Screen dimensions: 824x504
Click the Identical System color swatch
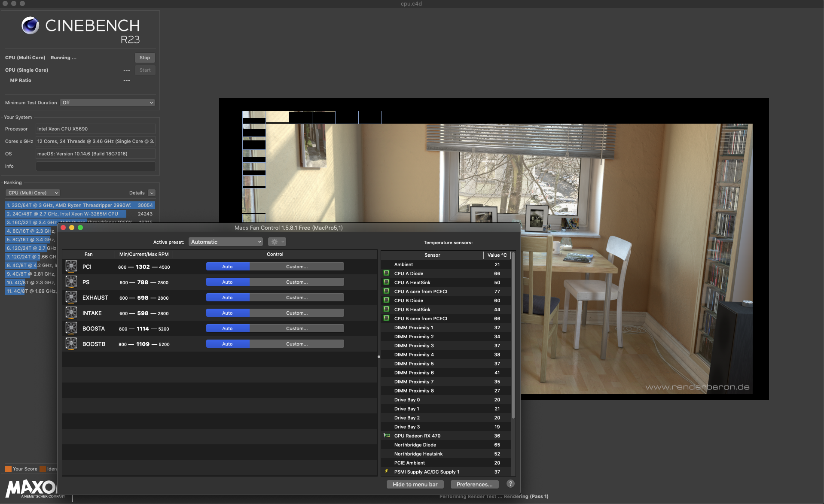click(x=43, y=469)
